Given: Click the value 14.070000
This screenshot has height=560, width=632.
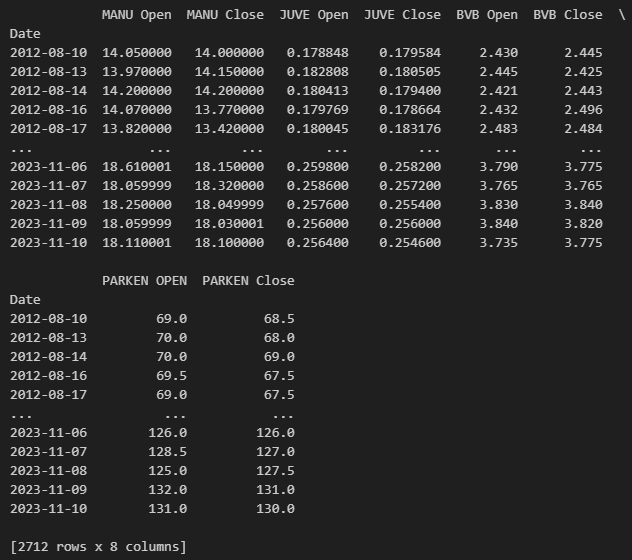Looking at the screenshot, I should (137, 110).
